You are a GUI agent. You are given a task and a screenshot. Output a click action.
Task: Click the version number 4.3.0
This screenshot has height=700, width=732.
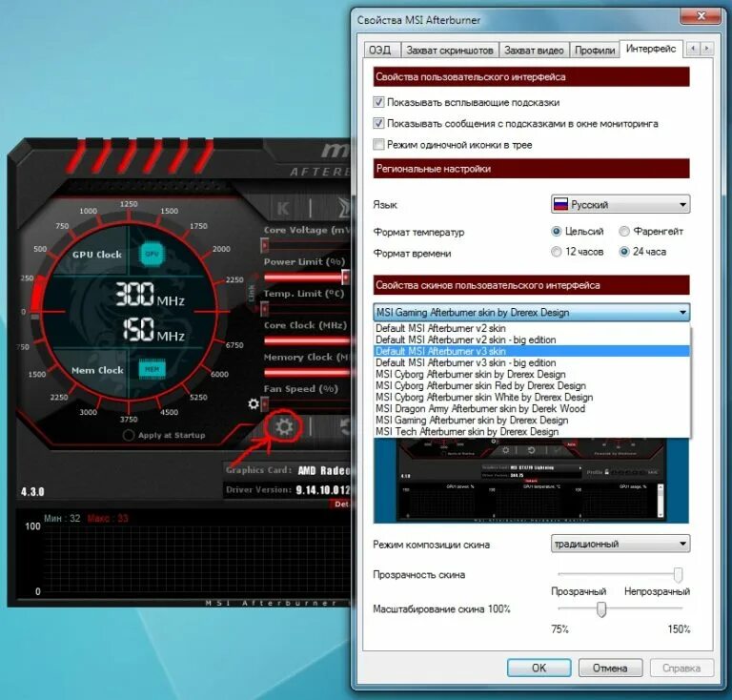32,492
